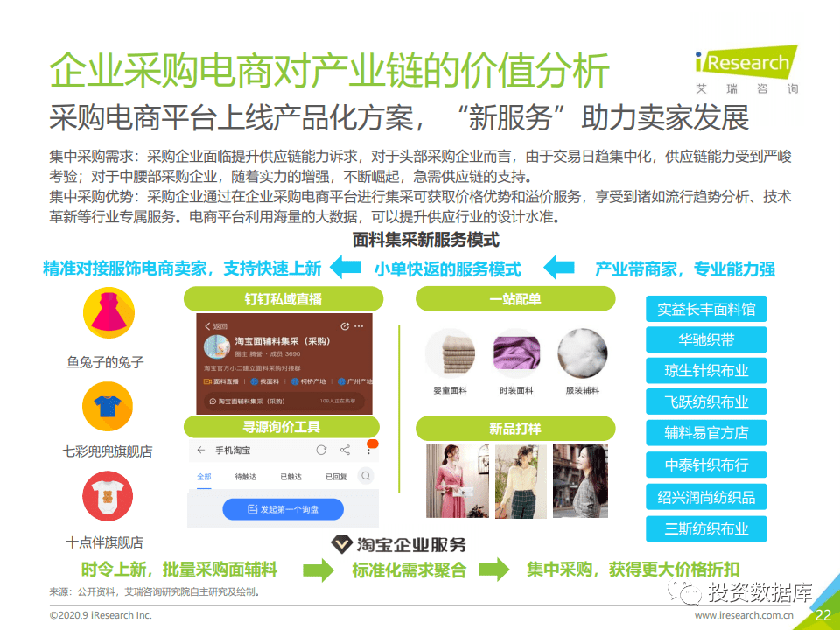
Task: Click the 时令上新，批量采购面辅料 text
Action: point(178,569)
